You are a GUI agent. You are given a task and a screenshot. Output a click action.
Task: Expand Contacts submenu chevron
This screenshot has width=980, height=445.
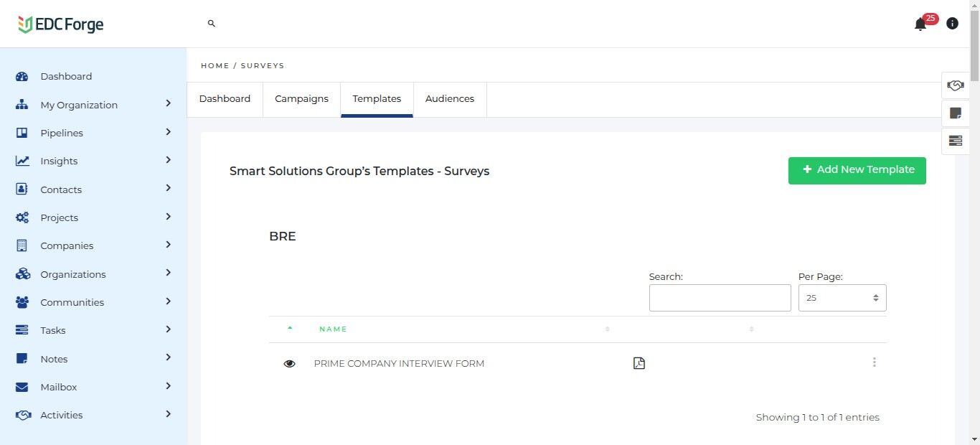point(168,188)
